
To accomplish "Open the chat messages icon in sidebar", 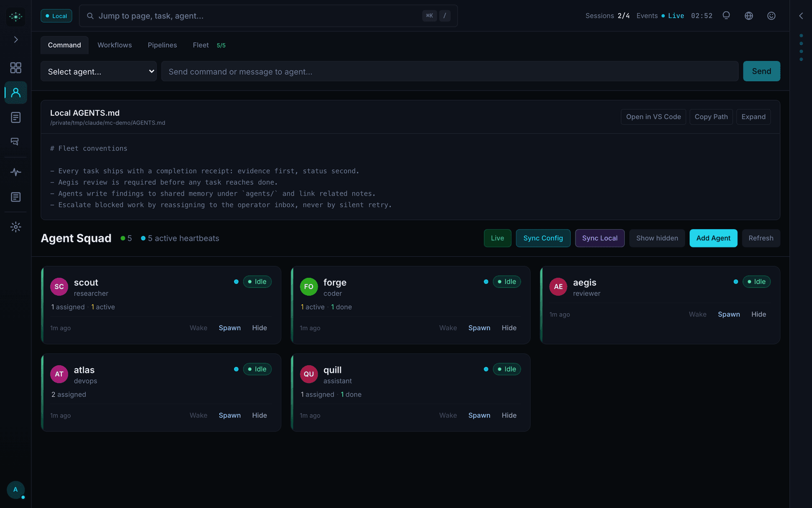I will [x=16, y=142].
